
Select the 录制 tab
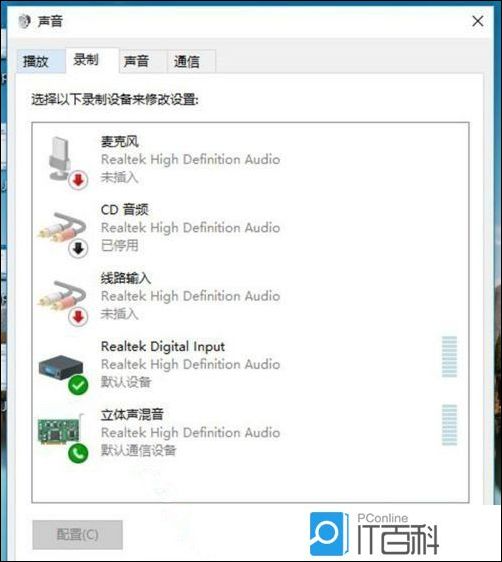86,59
